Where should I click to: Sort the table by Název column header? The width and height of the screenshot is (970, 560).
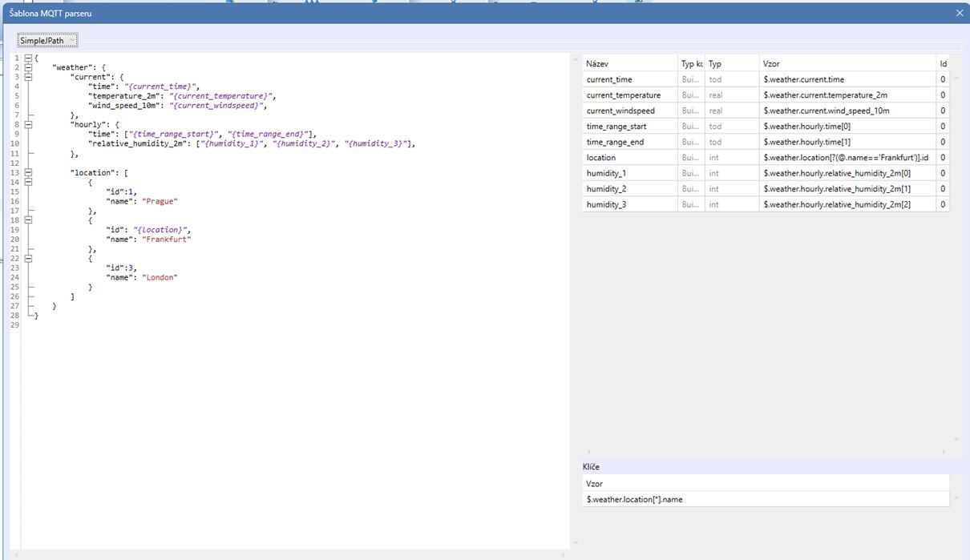pyautogui.click(x=629, y=63)
